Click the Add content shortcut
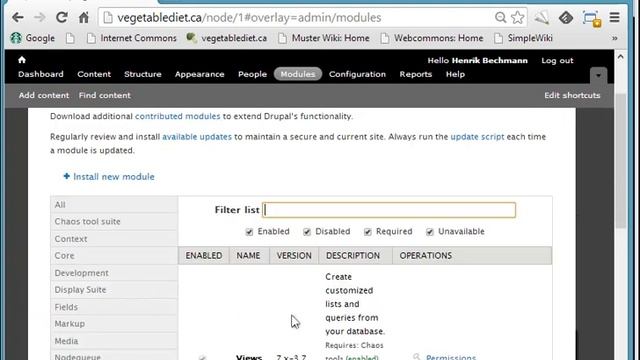Viewport: 640px width, 360px height. click(44, 95)
